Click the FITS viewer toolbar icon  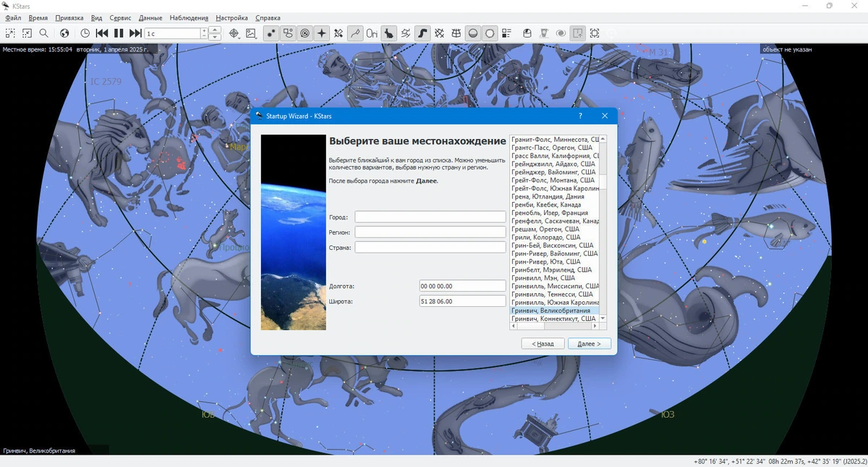click(543, 33)
